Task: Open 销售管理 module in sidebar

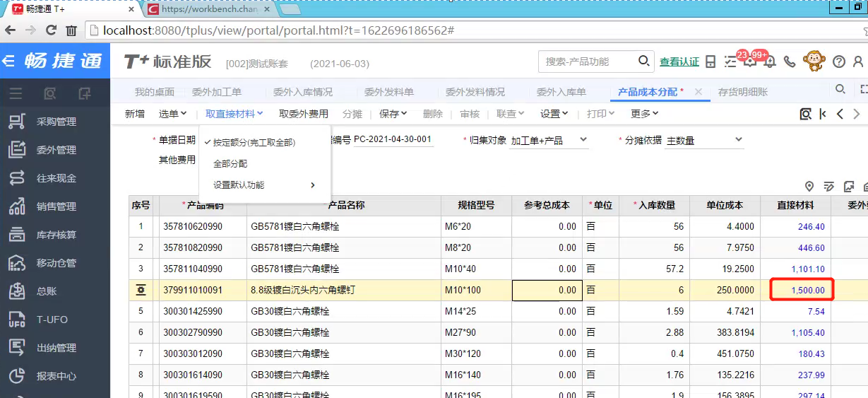Action: pos(55,206)
